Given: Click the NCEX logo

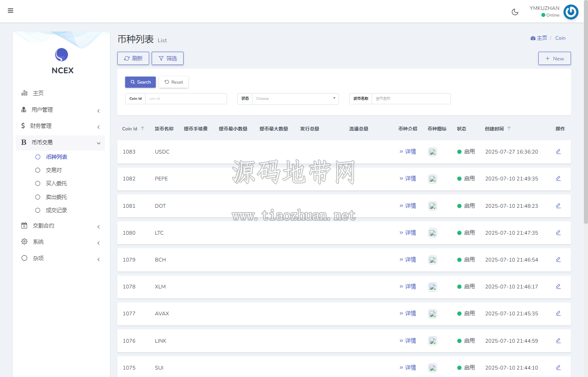Looking at the screenshot, I should [62, 61].
